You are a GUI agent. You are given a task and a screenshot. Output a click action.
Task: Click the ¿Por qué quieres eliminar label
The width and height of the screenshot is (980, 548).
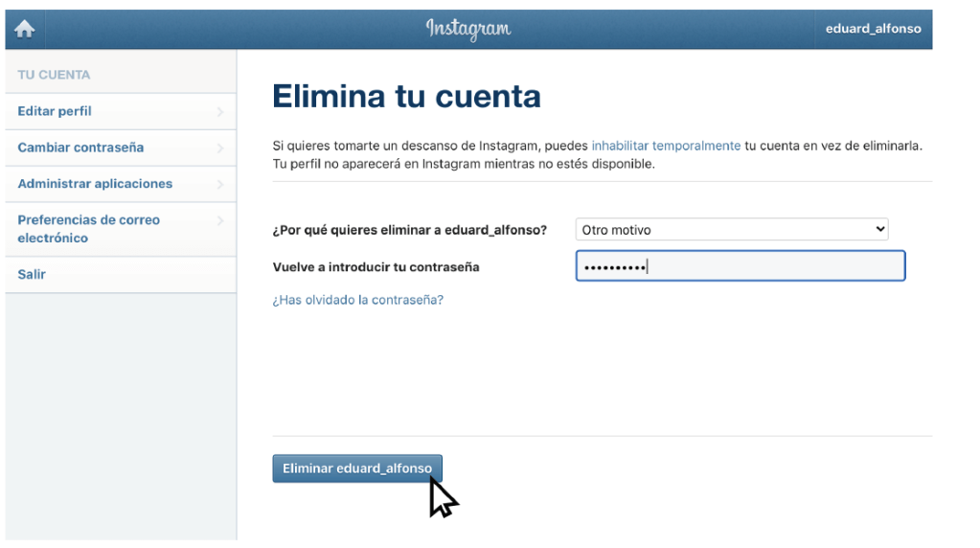[409, 230]
